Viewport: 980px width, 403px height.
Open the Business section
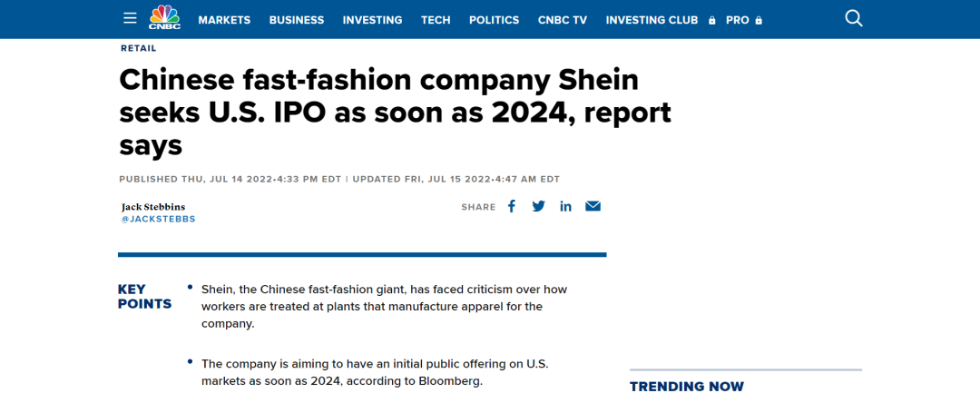(x=297, y=20)
